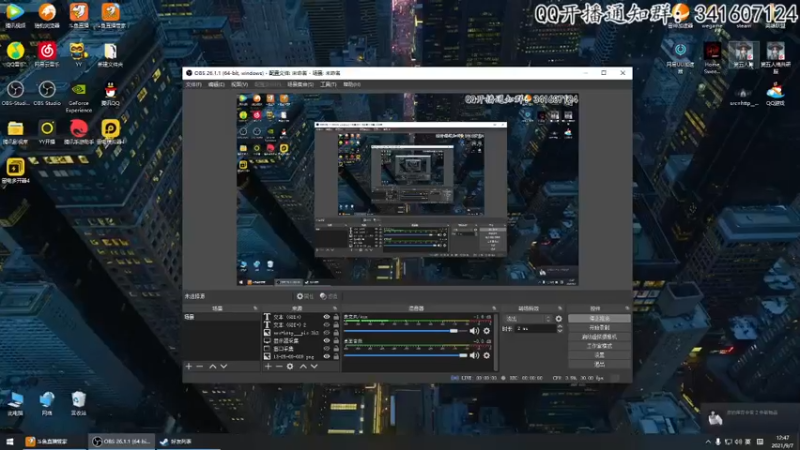This screenshot has width=800, height=450.
Task: Open the Steam icon on the desktop
Action: point(743,16)
